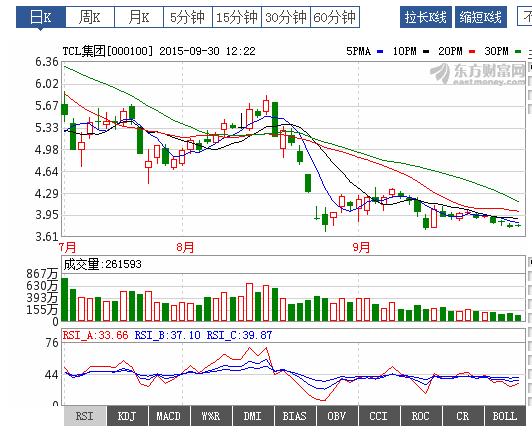Select the BOLL indicator tab

[505, 416]
